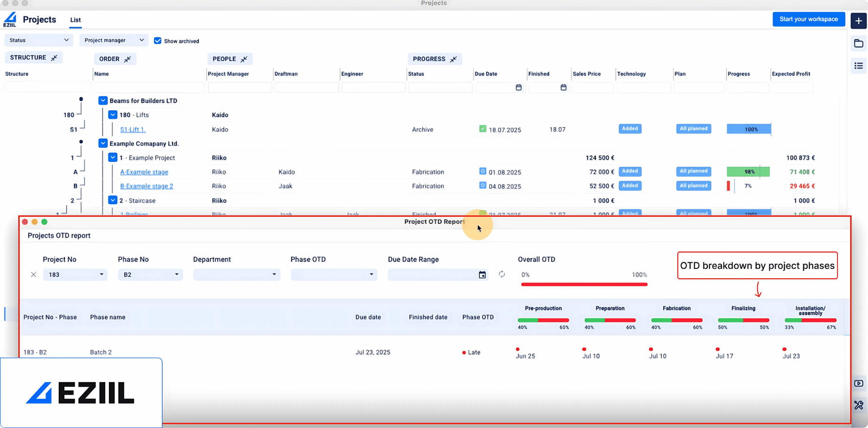Screen dimensions: 868x428
Task: Click the 29 465 € expected profit value
Action: pyautogui.click(x=802, y=186)
